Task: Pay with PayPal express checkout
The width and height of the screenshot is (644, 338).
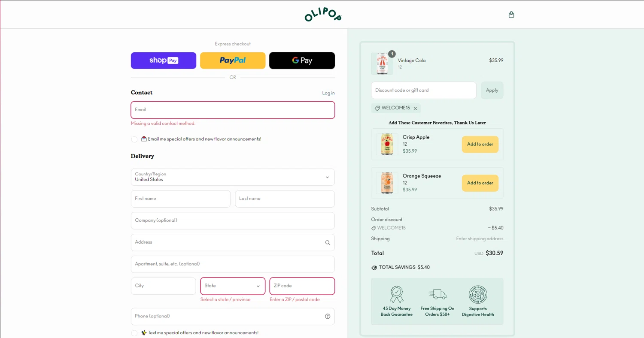Action: click(233, 60)
